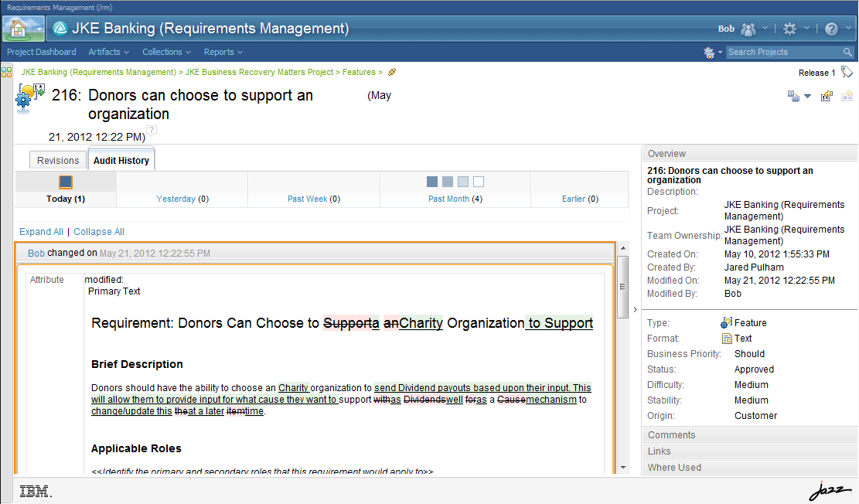
Task: Click the tag icon beside Release 1
Action: click(847, 72)
